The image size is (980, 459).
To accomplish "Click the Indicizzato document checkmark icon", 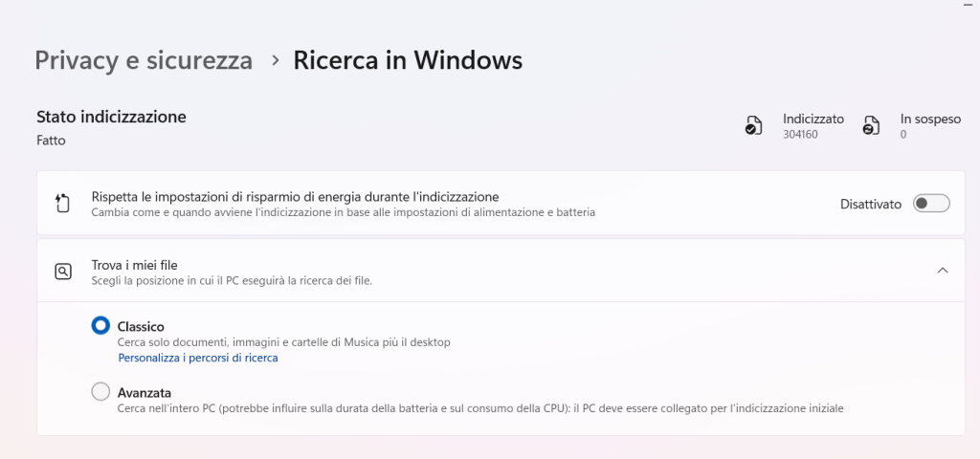I will coord(753,125).
